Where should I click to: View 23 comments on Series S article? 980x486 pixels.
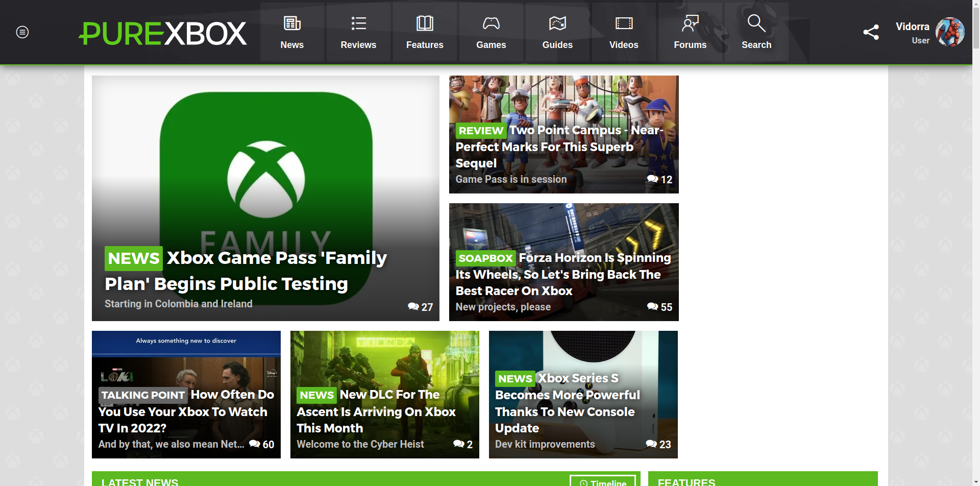coord(658,444)
